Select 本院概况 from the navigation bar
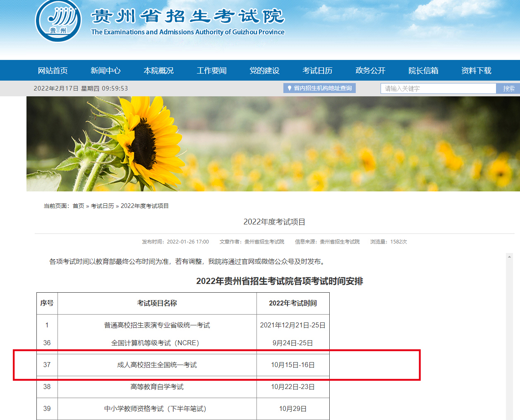Image resolution: width=520 pixels, height=420 pixels. [158, 70]
